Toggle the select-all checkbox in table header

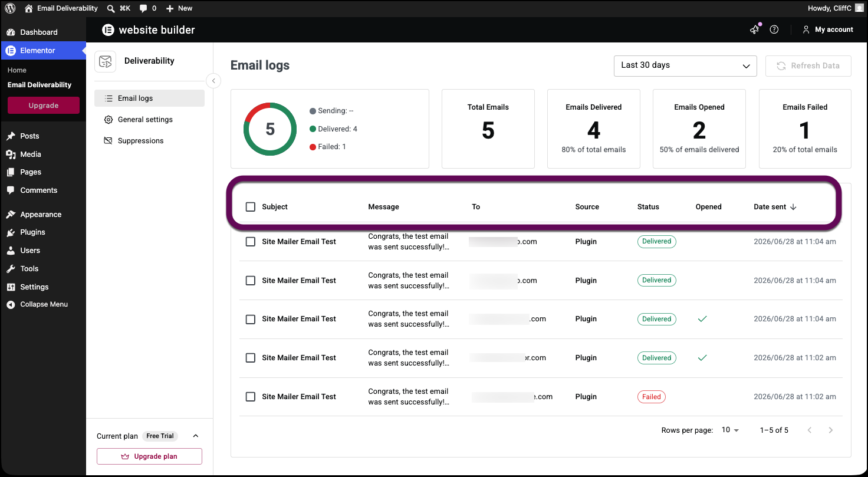coord(251,207)
